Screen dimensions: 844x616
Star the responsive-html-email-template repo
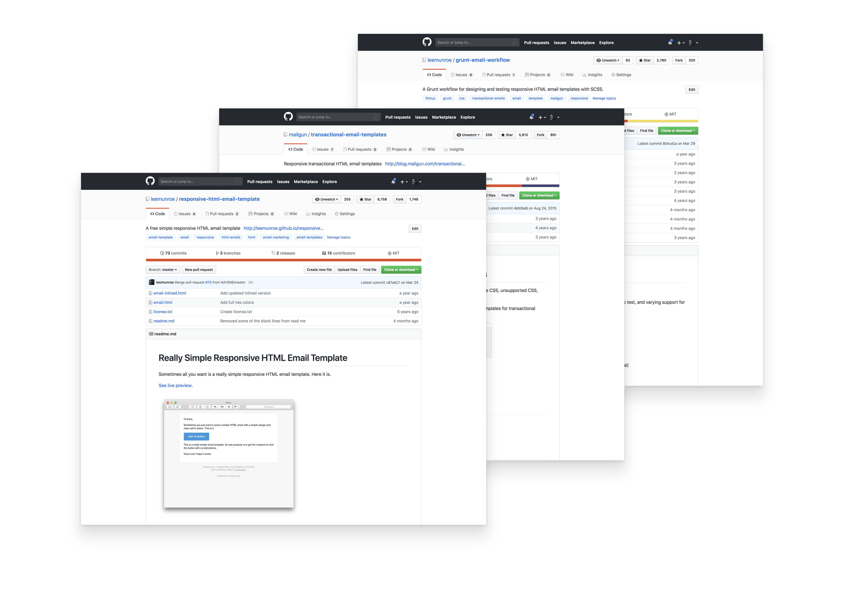365,199
